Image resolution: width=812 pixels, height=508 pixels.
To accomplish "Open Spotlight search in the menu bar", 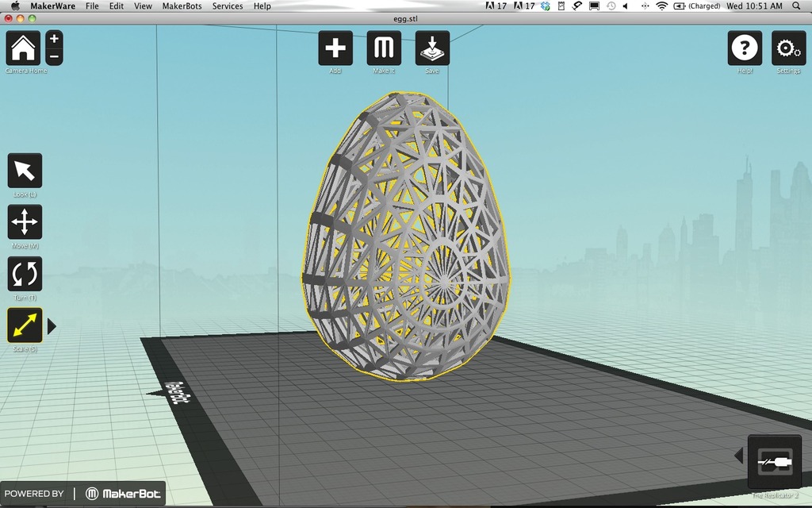I will click(796, 6).
